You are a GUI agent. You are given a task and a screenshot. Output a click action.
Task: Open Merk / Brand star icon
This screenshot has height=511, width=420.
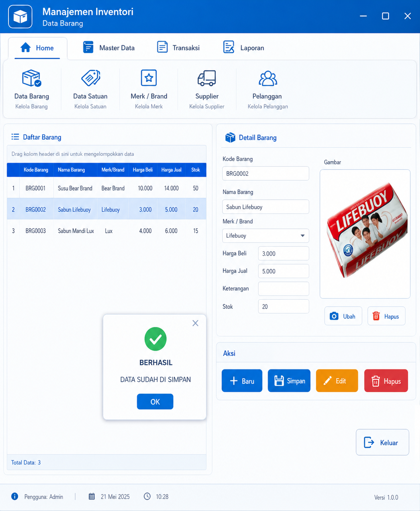pyautogui.click(x=149, y=78)
